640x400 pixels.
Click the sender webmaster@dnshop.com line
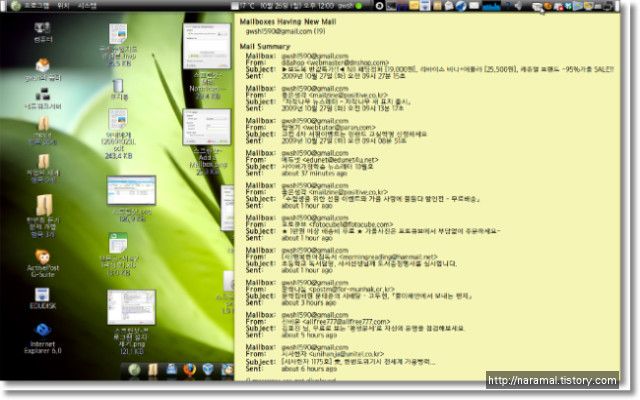[335, 62]
